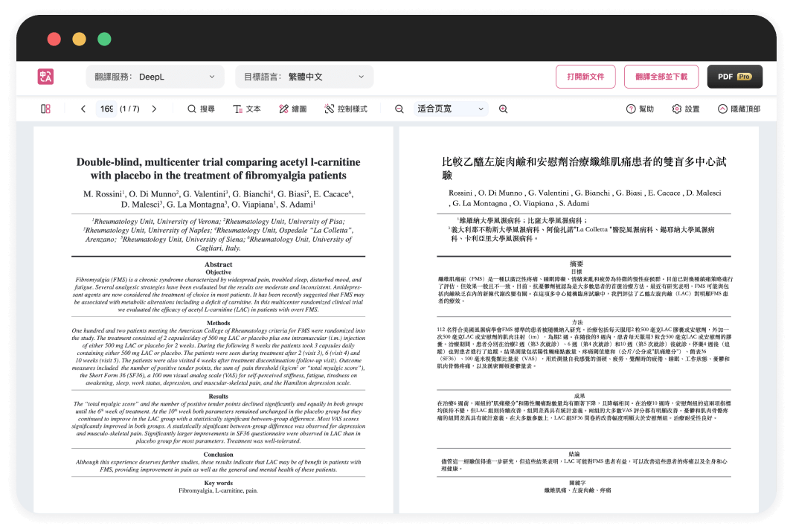Select the 文本 text tool
793x532 pixels.
(247, 109)
